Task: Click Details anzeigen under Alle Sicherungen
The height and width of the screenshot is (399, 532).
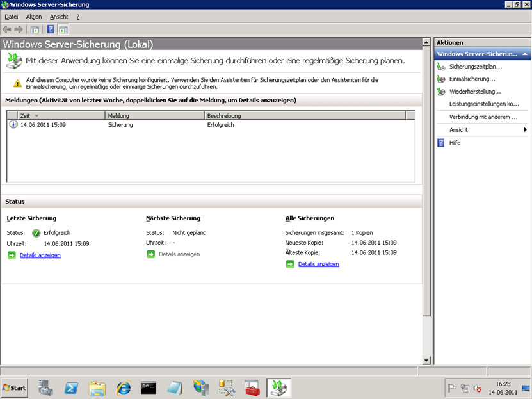Action: 318,264
